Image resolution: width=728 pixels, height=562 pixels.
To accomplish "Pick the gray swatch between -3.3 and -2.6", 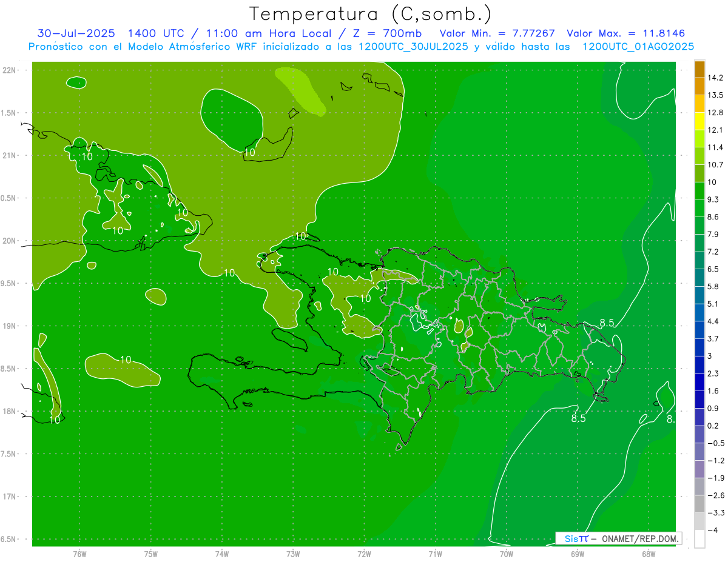I will click(699, 504).
